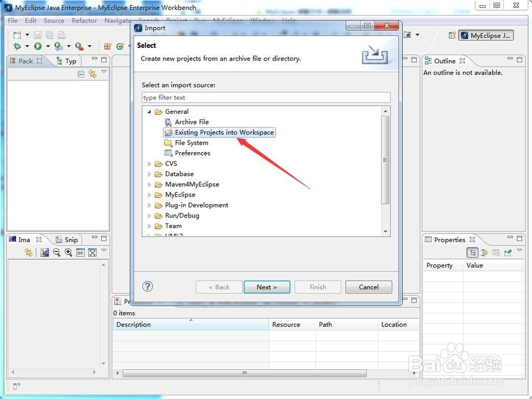Open the Edit menu
532x399 pixels.
click(x=30, y=20)
